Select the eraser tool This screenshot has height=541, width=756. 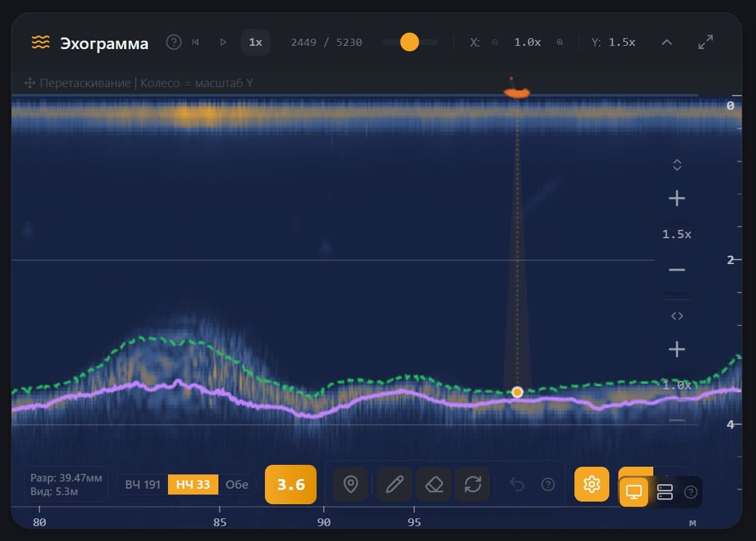(434, 485)
